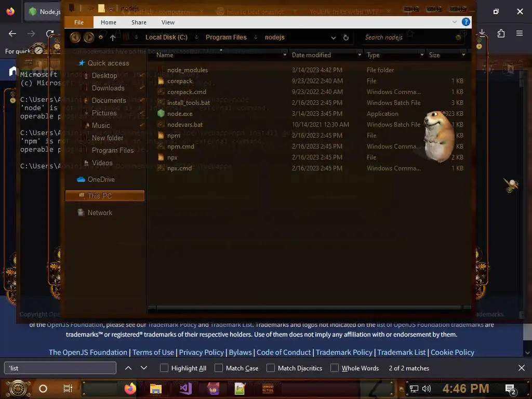Open the Code of Conduct link

(x=283, y=353)
